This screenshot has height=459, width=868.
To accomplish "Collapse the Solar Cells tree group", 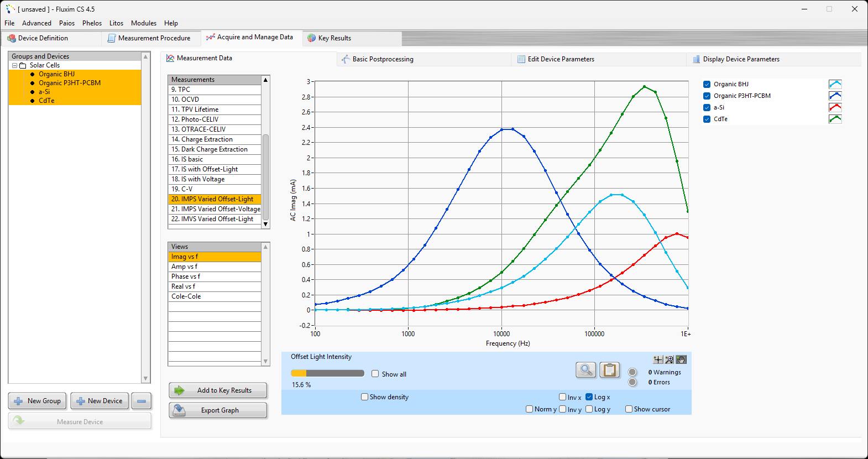I will (x=14, y=65).
